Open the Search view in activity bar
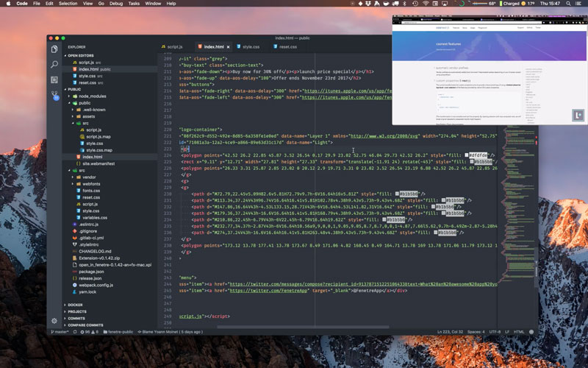The image size is (588, 368). tap(54, 64)
